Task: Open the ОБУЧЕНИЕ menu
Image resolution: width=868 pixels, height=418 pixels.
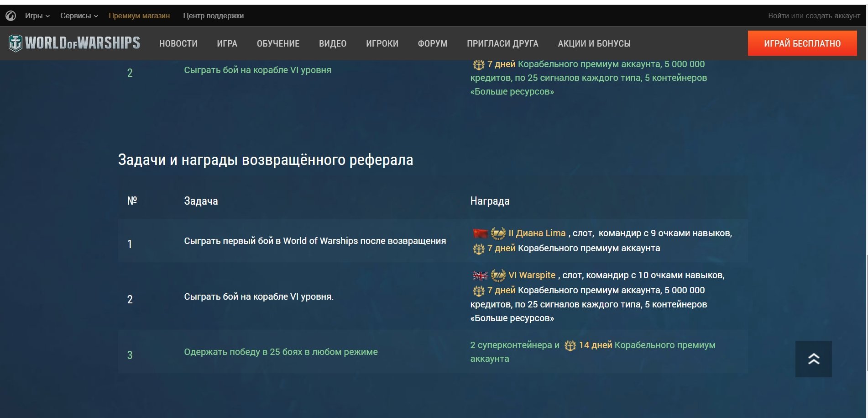Action: click(x=278, y=43)
